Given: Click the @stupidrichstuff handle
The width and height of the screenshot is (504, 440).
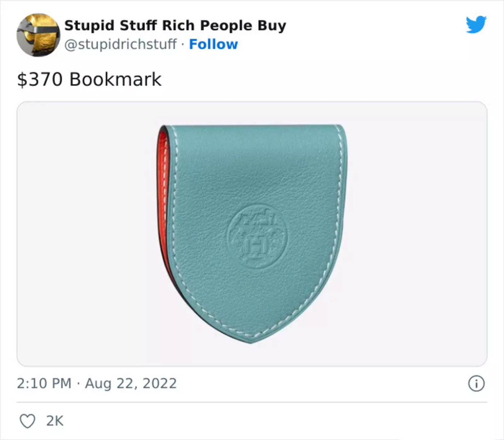Looking at the screenshot, I should click(x=120, y=44).
